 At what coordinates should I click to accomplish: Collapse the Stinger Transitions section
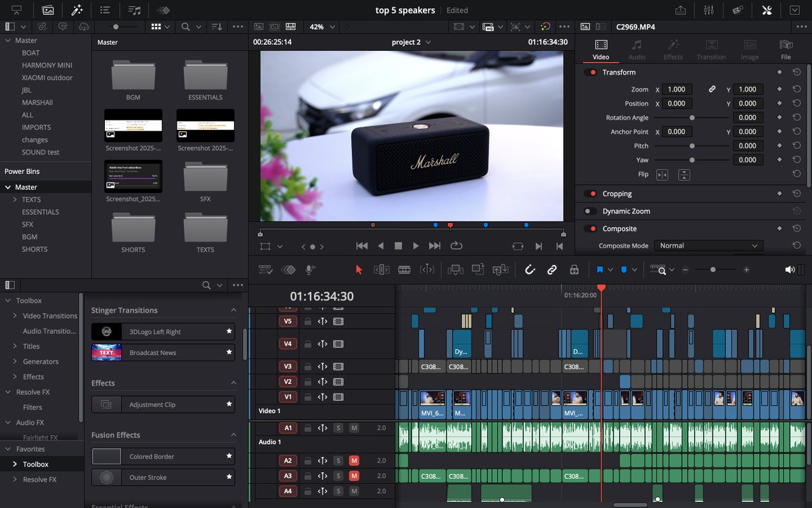tap(233, 310)
